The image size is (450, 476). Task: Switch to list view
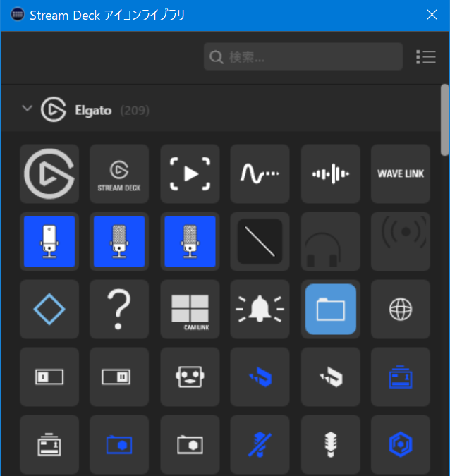[x=426, y=57]
